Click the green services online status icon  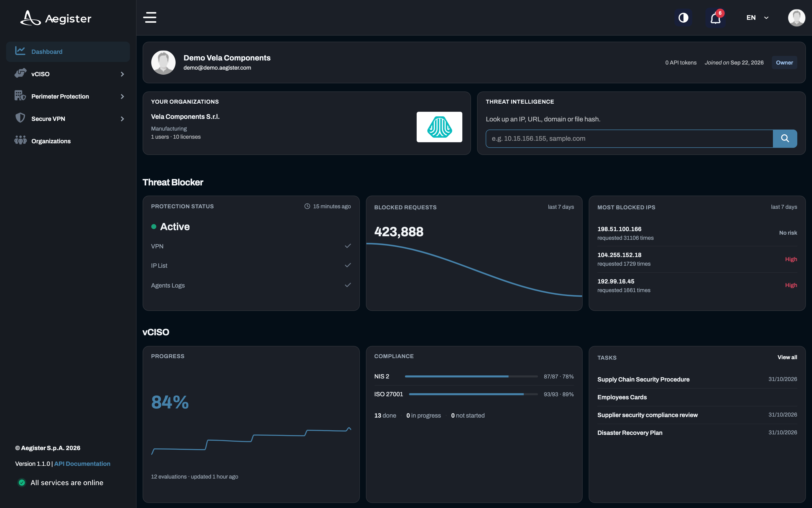(x=22, y=482)
